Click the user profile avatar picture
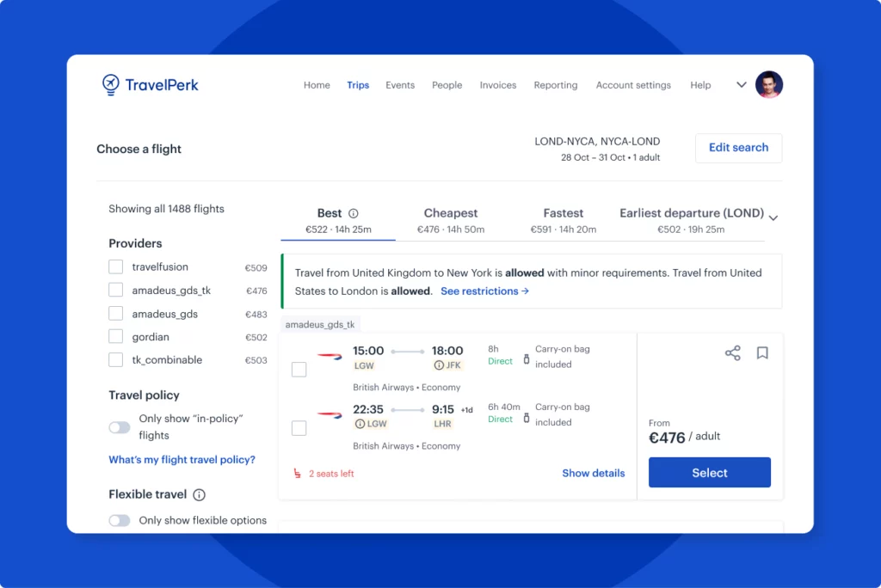The width and height of the screenshot is (881, 588). point(769,84)
